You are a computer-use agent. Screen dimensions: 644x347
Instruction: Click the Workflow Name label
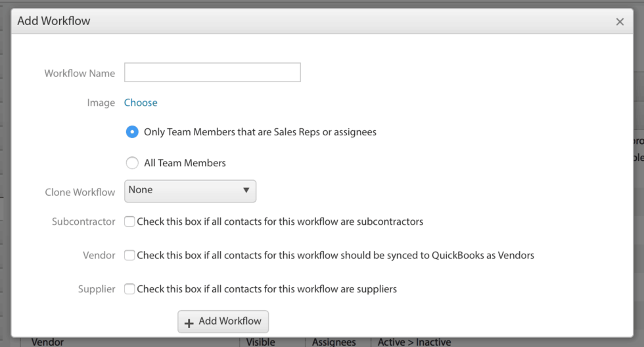coord(80,73)
